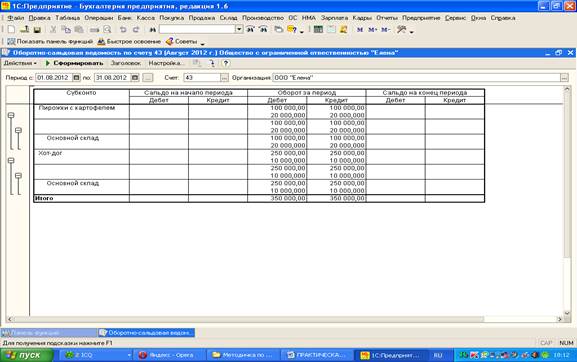Click the Copy icon in the toolbar
Viewport: 577px width, 362px height.
tap(66, 30)
